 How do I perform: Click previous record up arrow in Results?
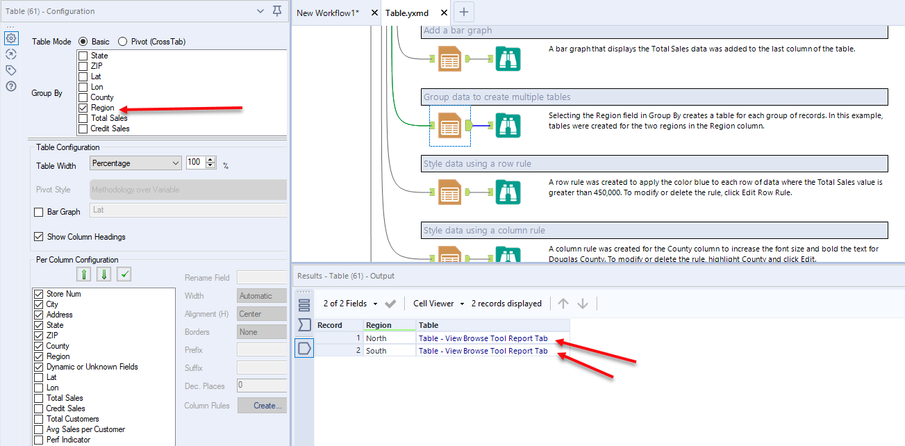pos(564,303)
